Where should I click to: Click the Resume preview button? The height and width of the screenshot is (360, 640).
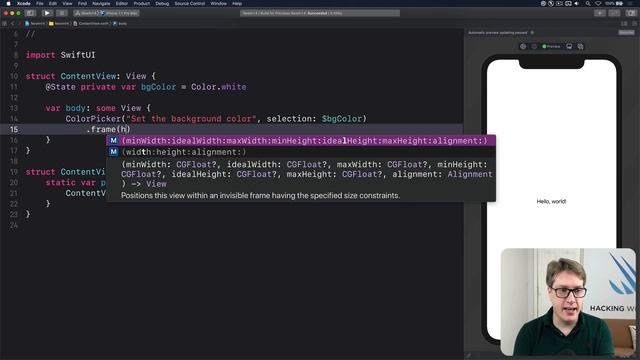pos(626,33)
